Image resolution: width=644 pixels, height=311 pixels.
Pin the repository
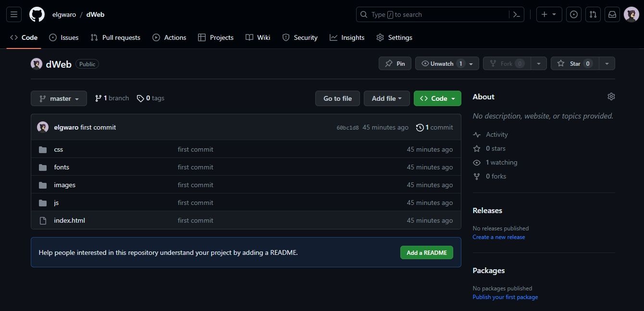pyautogui.click(x=395, y=63)
